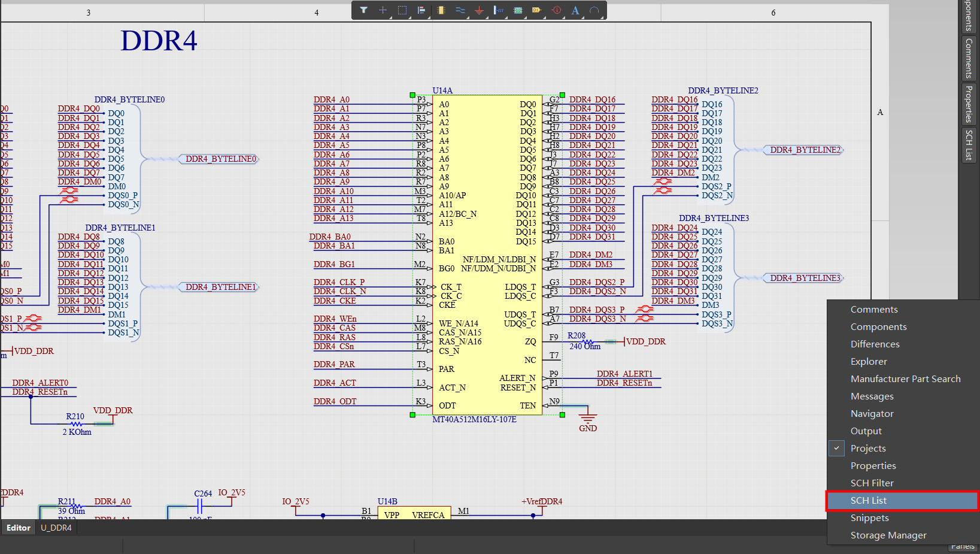Select the place port D1 icon
The width and height of the screenshot is (980, 554).
pyautogui.click(x=536, y=10)
